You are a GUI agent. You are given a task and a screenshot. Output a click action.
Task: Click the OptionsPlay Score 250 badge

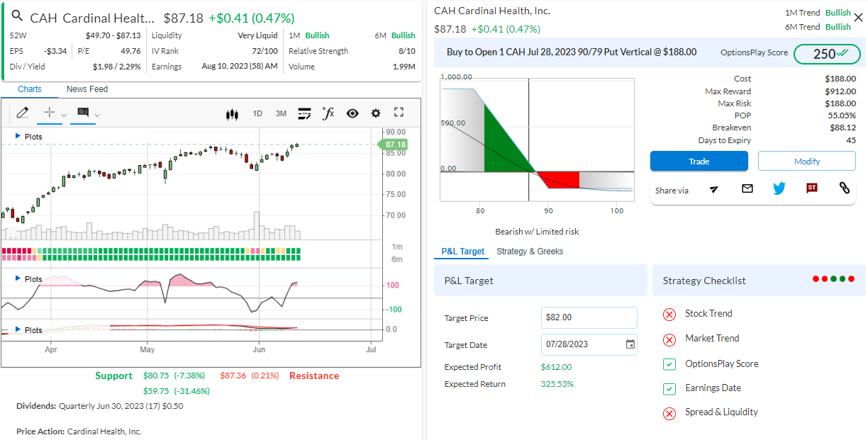826,54
